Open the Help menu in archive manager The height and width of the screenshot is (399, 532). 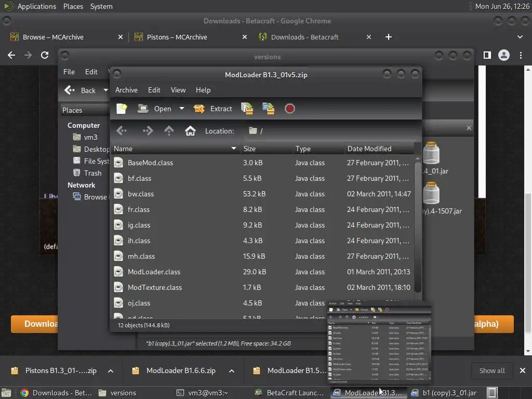pos(203,90)
